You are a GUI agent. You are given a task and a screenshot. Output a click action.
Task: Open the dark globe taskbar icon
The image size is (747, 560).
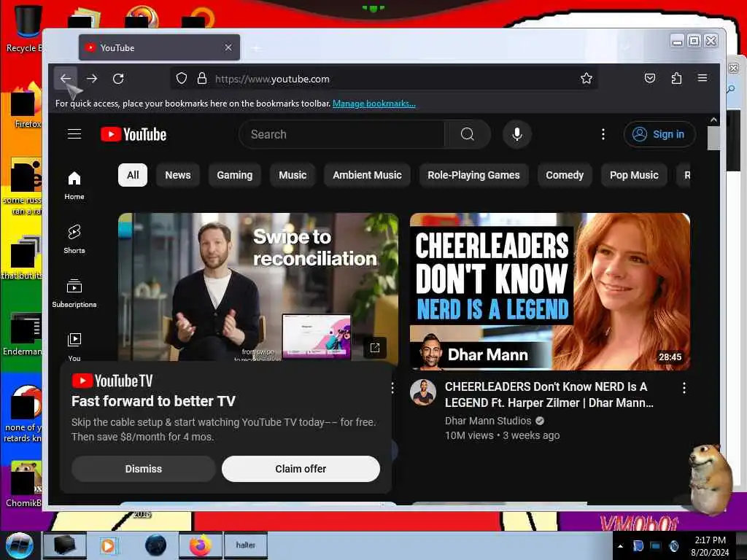pyautogui.click(x=156, y=545)
